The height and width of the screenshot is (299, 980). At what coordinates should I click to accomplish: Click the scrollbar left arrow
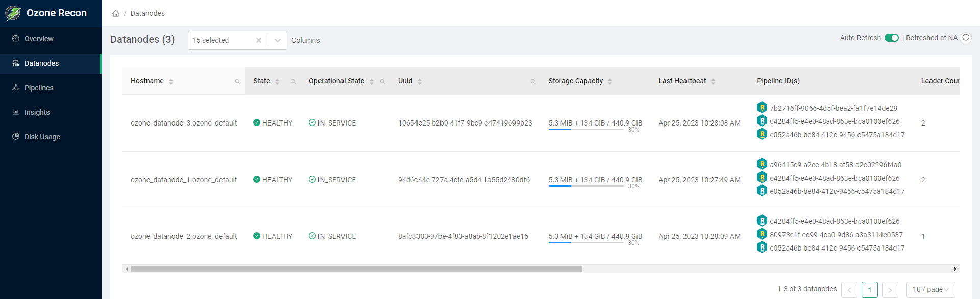[x=127, y=269]
